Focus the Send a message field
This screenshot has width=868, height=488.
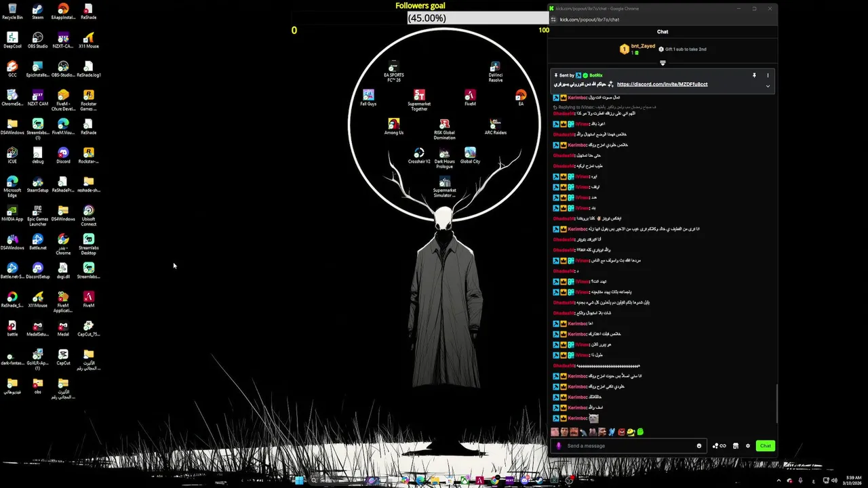629,446
